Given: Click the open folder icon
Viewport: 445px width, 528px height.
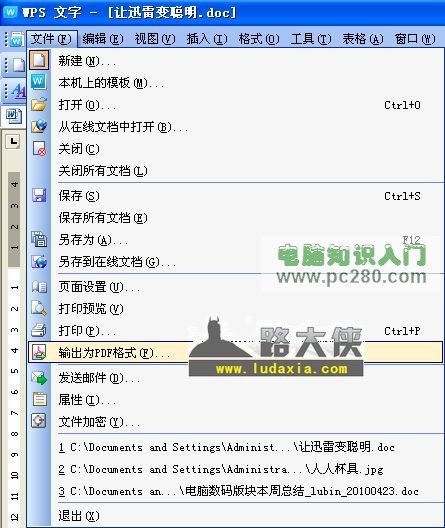Looking at the screenshot, I should [x=39, y=104].
